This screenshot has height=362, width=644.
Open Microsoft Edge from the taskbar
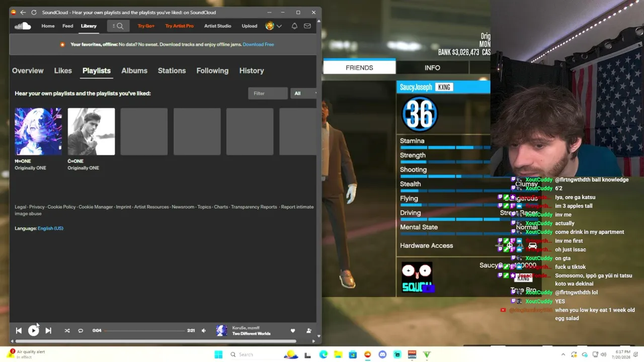click(323, 354)
